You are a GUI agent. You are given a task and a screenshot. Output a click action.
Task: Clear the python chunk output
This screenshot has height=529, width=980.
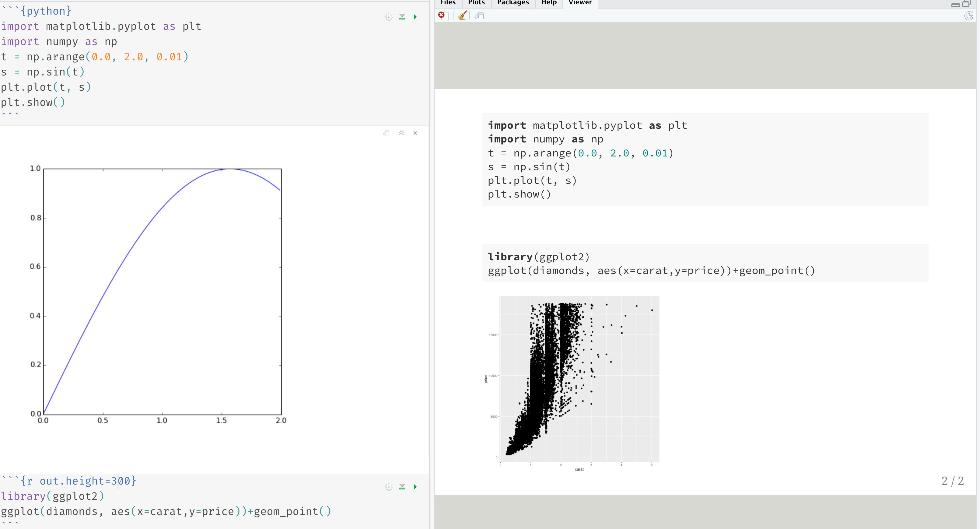(415, 133)
